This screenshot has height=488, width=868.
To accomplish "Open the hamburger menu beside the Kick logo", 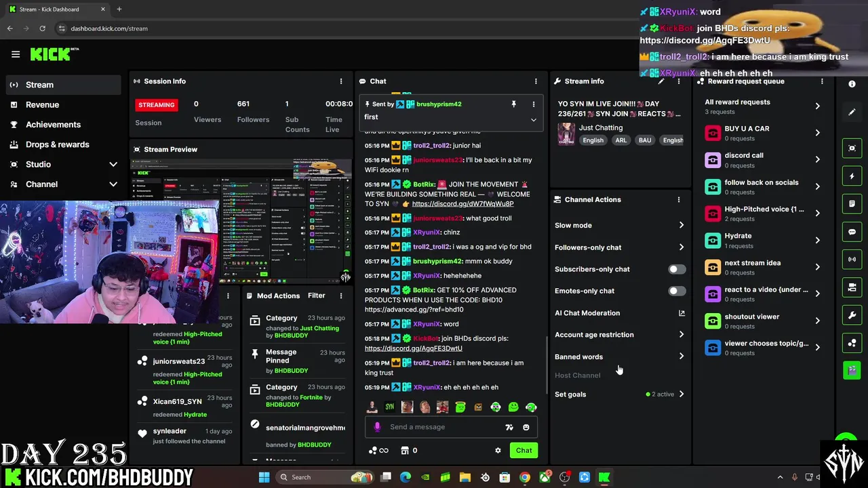I will (16, 54).
